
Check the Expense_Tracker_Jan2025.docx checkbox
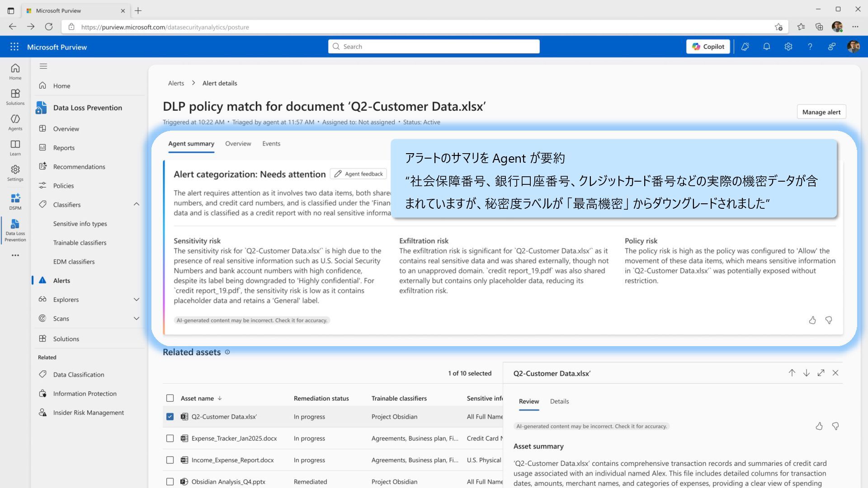pos(170,438)
